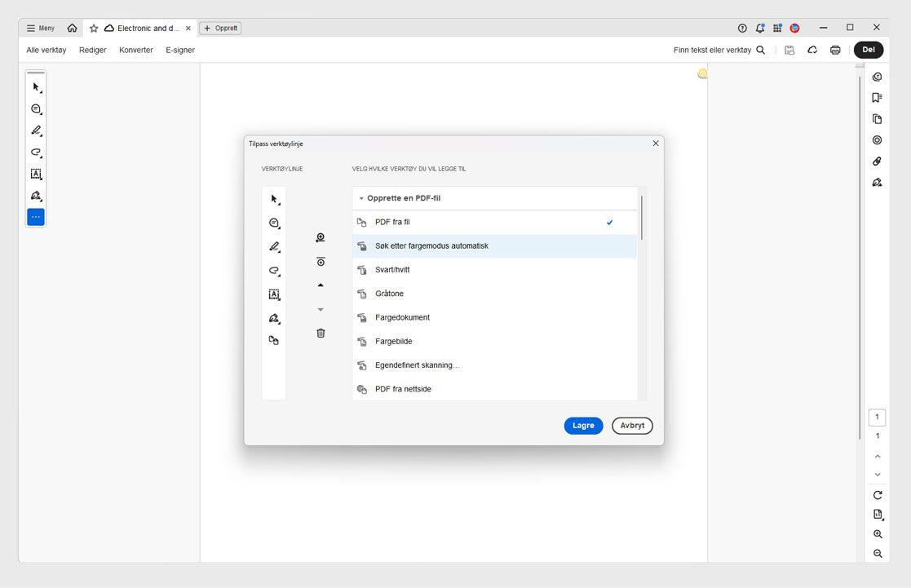The height and width of the screenshot is (588, 911).
Task: Move selected tool up with arrow
Action: 321,285
